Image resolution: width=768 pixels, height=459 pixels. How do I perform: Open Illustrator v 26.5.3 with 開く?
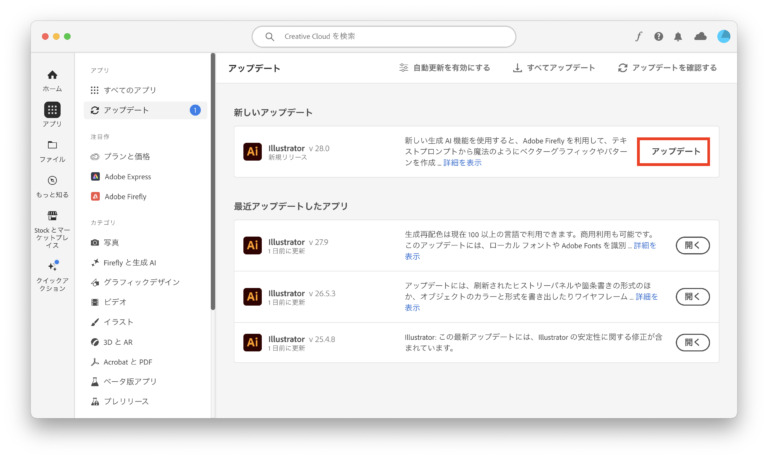click(693, 297)
